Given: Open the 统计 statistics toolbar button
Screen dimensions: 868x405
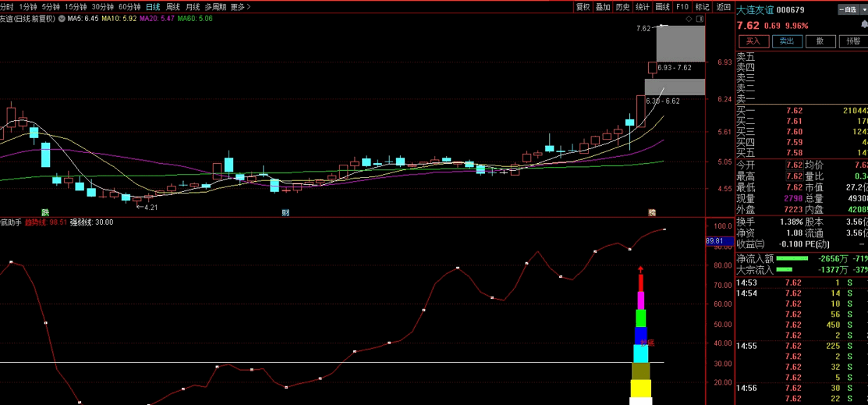Looking at the screenshot, I should click(x=643, y=7).
